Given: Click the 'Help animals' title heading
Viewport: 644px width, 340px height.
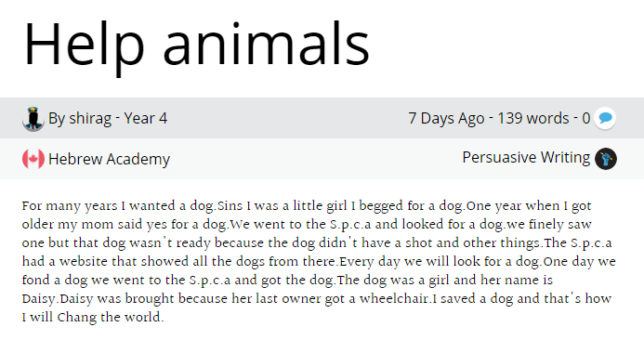Looking at the screenshot, I should click(197, 45).
